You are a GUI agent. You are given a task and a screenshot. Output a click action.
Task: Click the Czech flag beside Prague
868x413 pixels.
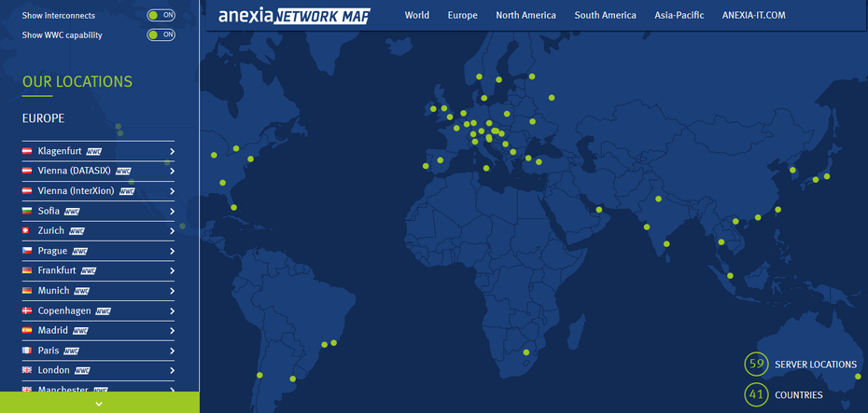27,251
